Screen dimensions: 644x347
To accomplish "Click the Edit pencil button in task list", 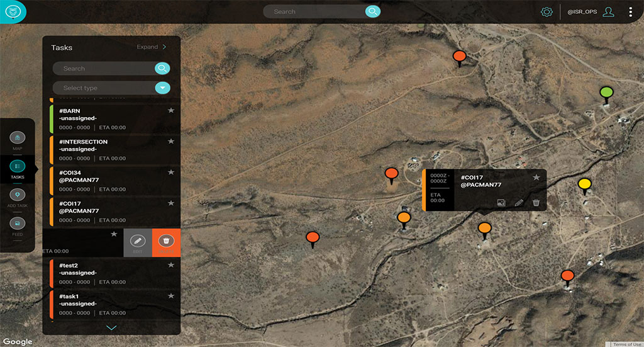I will [138, 242].
